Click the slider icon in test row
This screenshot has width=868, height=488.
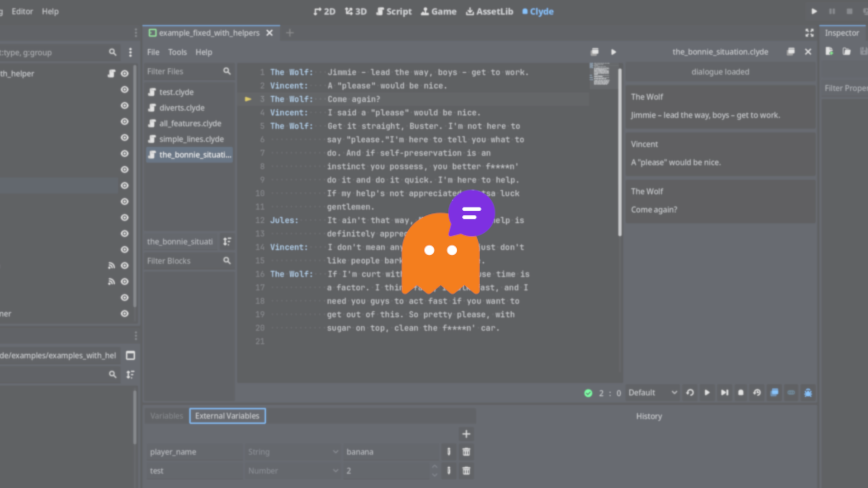coord(449,471)
